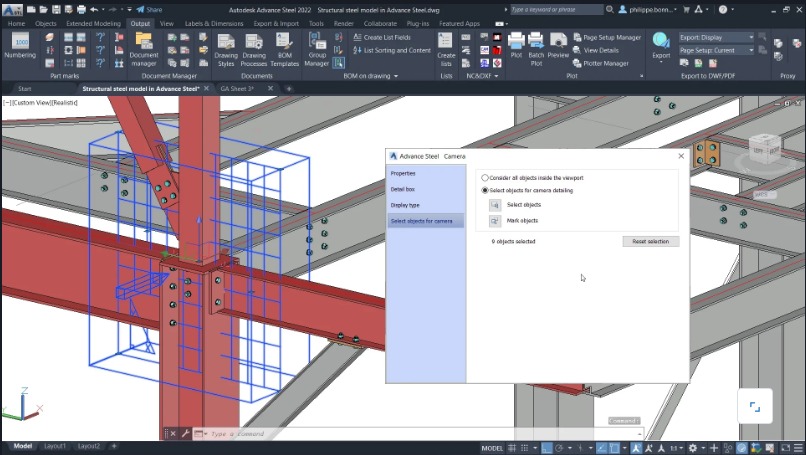Open the Help dropdown arrow
Viewport: 806px width, 455px height.
pos(732,9)
